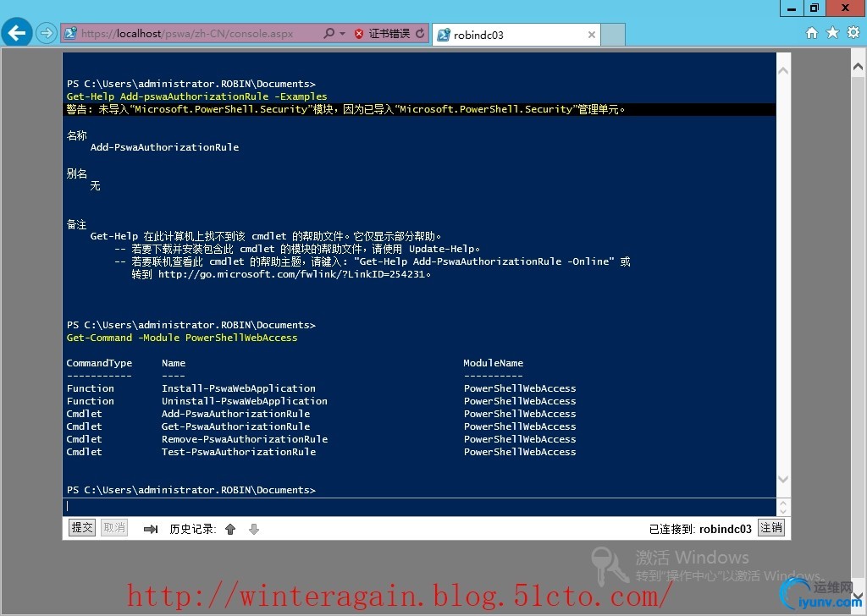
Task: Click the red certificate error icon
Action: click(x=359, y=34)
